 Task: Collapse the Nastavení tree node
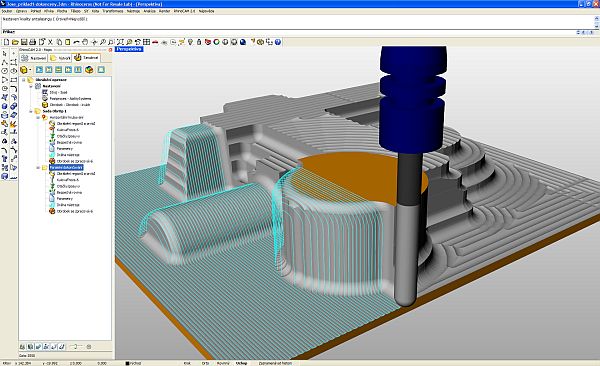31,87
